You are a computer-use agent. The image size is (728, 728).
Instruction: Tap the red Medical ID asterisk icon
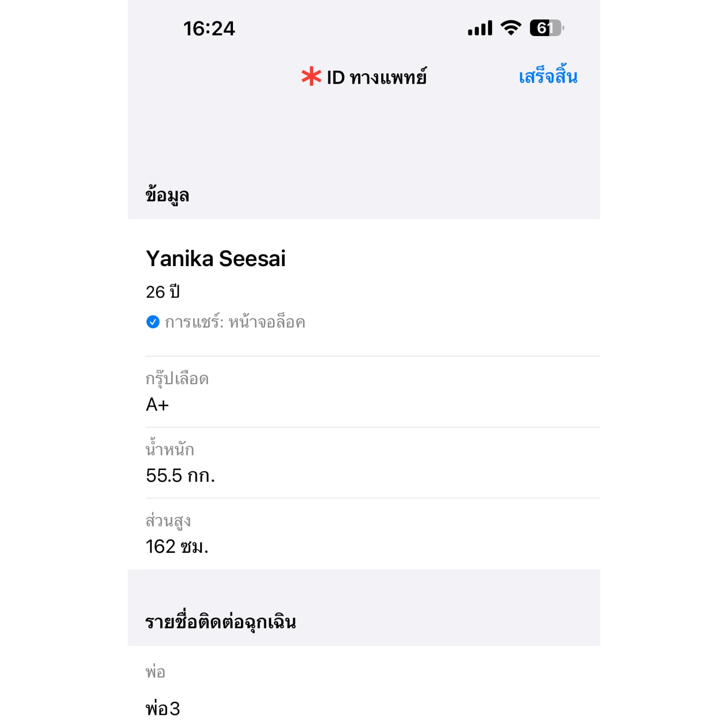click(x=311, y=76)
